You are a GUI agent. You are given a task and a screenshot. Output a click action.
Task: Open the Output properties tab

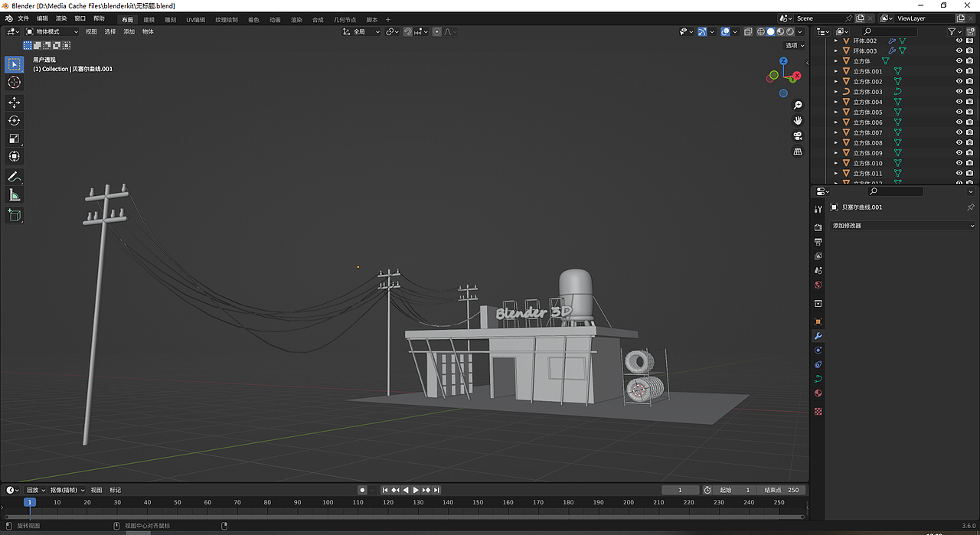coord(818,242)
